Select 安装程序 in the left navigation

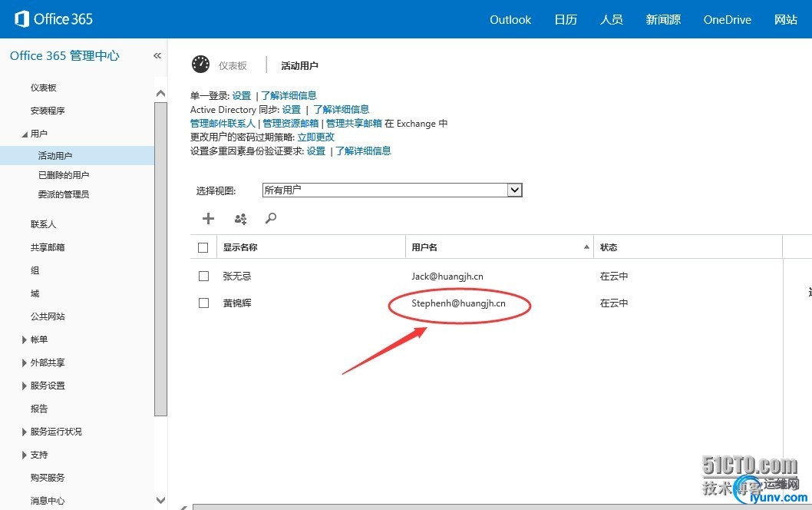pos(48,111)
